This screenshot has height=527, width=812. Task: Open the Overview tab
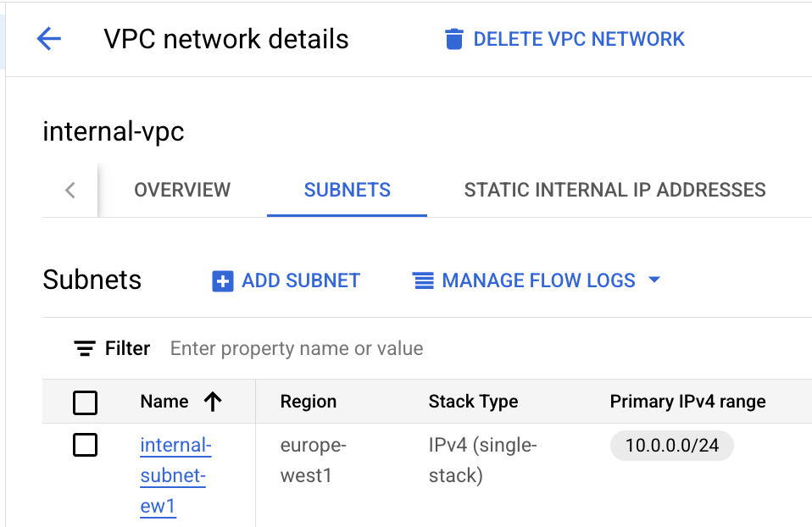click(x=182, y=190)
